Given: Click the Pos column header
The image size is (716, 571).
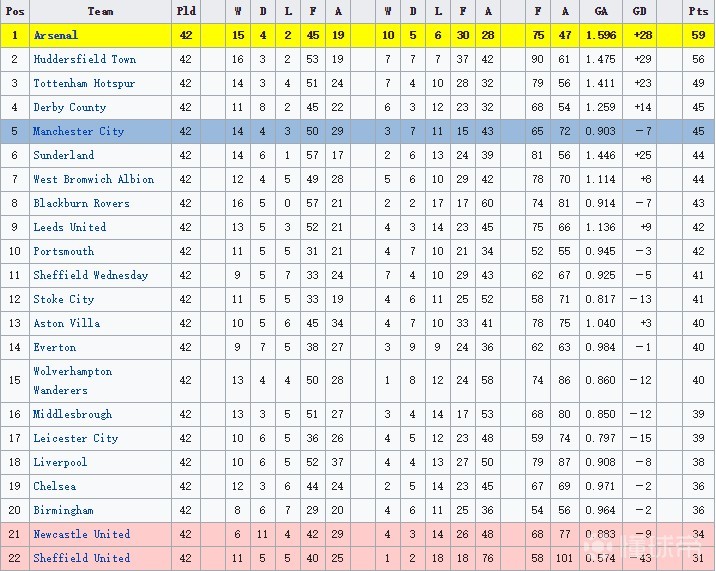Looking at the screenshot, I should pyautogui.click(x=15, y=12).
